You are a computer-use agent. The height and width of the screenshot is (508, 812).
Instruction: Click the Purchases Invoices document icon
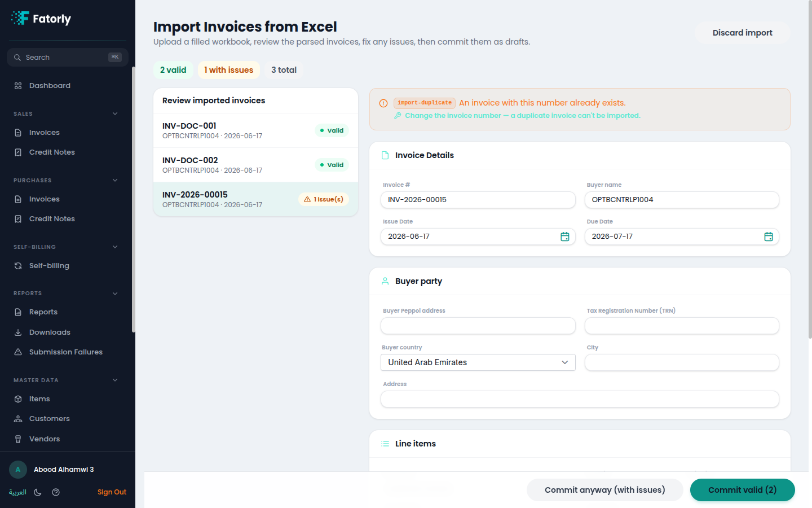pyautogui.click(x=18, y=199)
